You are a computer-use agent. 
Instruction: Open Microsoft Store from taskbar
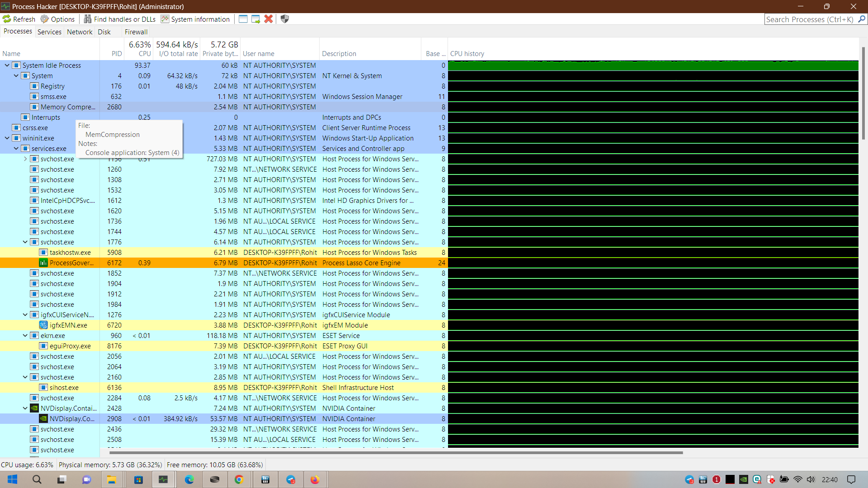point(138,479)
